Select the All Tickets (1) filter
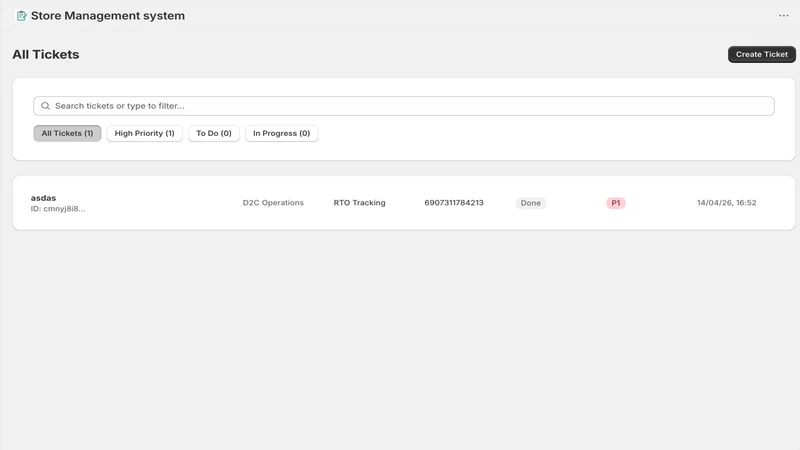This screenshot has height=450, width=800. tap(67, 133)
